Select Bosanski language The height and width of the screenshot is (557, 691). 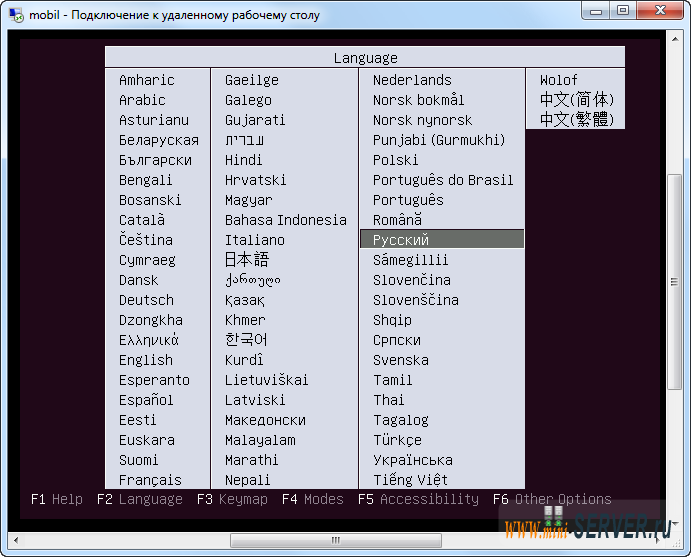[150, 200]
